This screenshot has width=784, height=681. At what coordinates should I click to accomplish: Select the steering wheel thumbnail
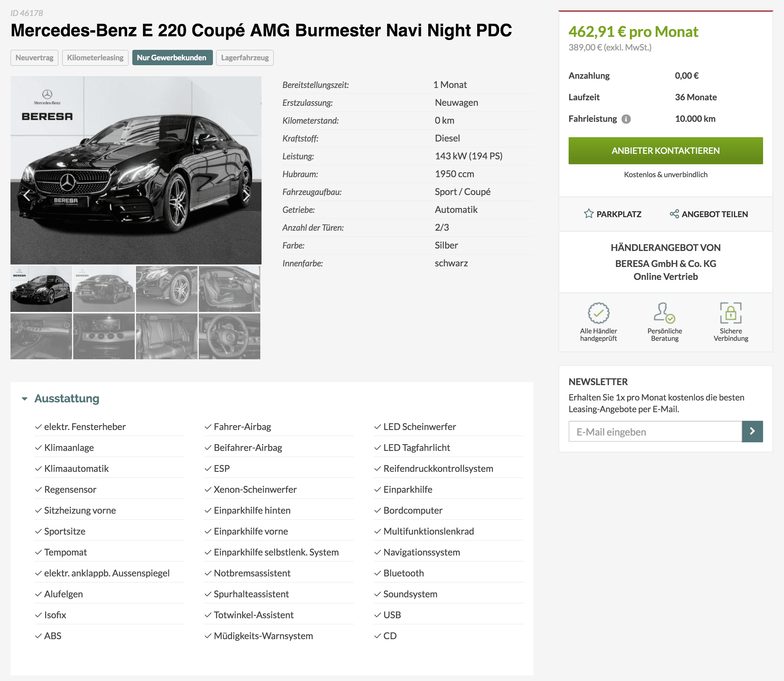coord(229,336)
